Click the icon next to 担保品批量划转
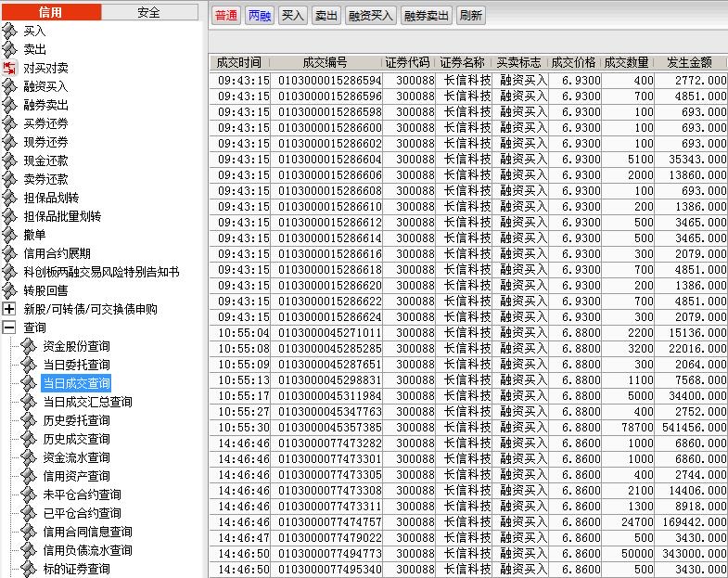The height and width of the screenshot is (578, 728). (9, 216)
